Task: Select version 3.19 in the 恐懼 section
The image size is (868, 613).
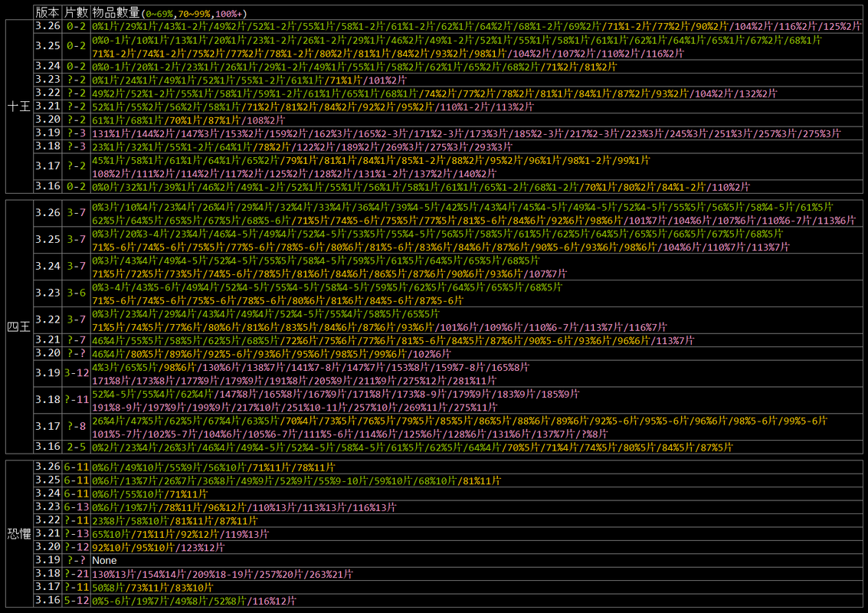Action: pyautogui.click(x=47, y=560)
